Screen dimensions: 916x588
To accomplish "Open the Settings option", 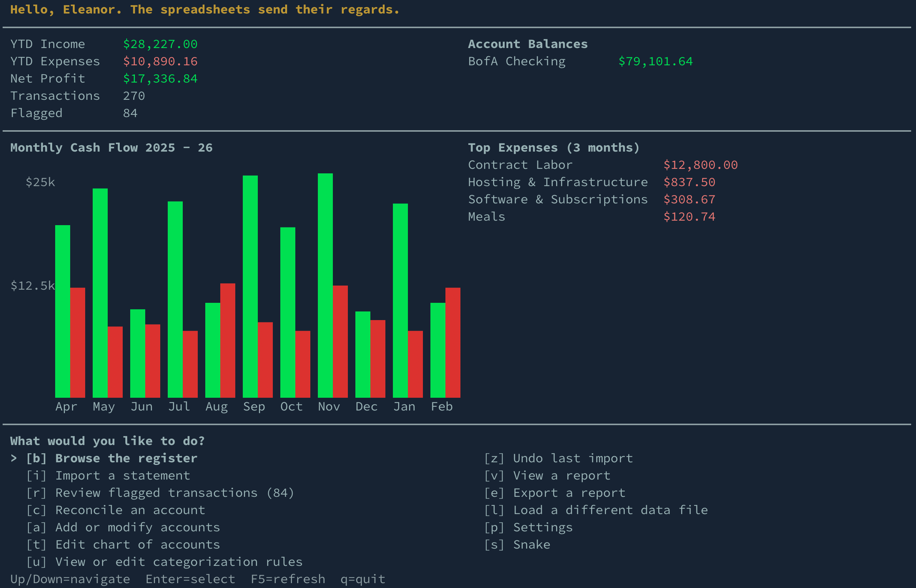I will (529, 527).
